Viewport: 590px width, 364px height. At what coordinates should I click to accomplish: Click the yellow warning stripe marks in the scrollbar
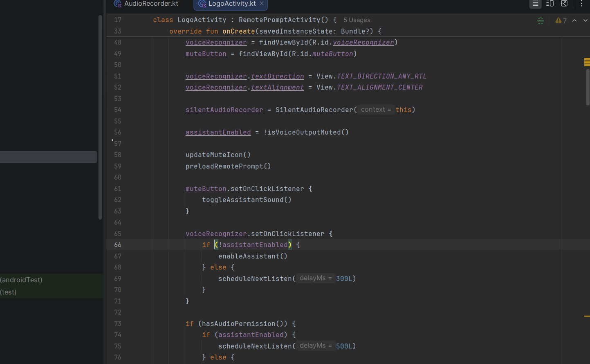(x=587, y=62)
